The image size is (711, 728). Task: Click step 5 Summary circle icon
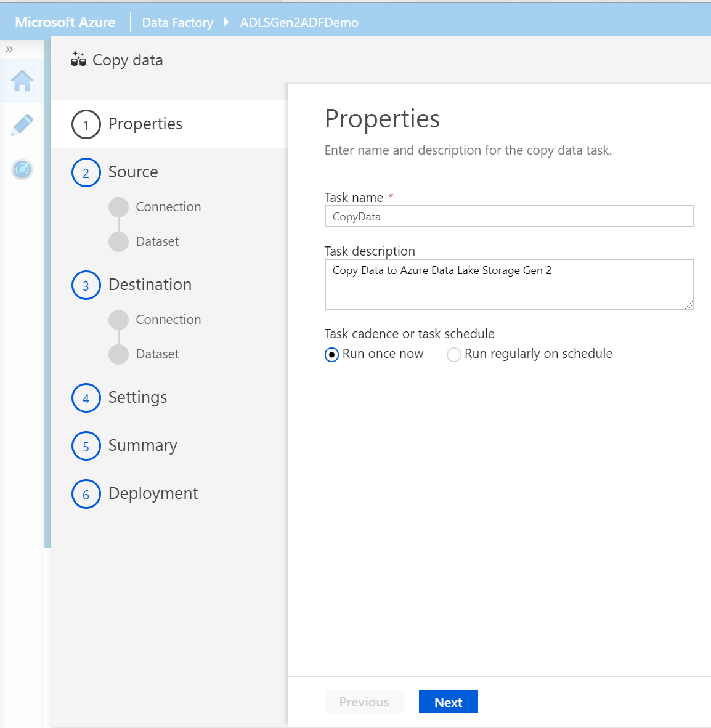(86, 446)
